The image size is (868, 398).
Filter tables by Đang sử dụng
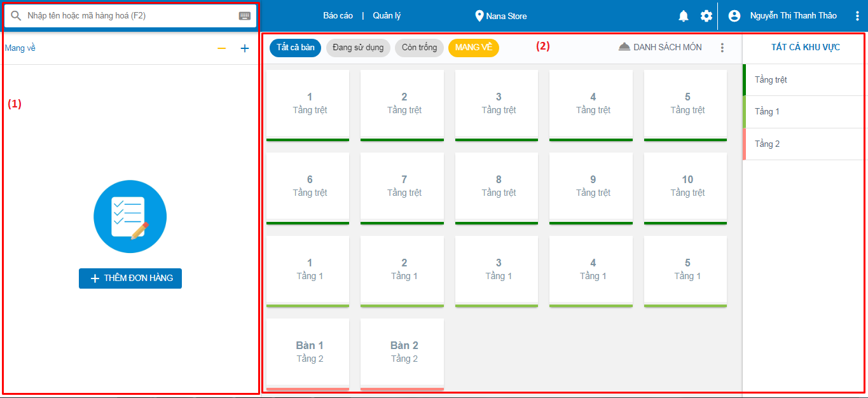pyautogui.click(x=358, y=48)
